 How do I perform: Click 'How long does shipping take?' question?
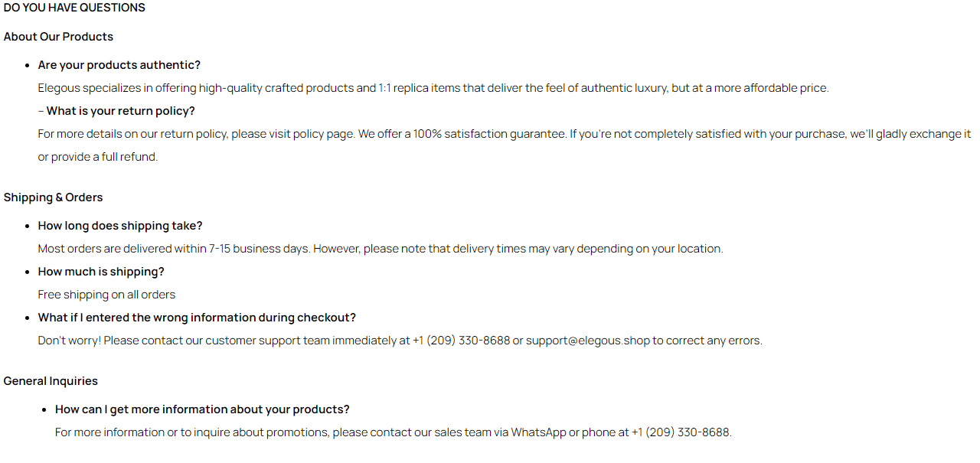(120, 226)
